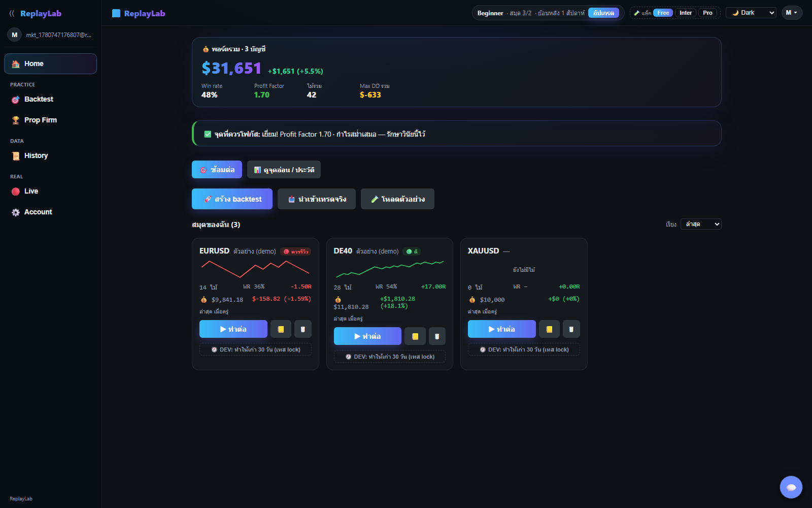
Task: Switch the test plan to Inter
Action: click(686, 13)
